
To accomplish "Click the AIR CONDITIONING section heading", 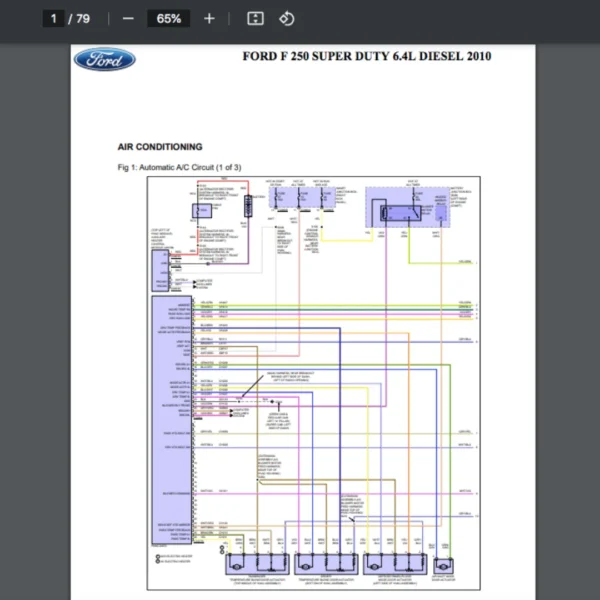I will [160, 146].
